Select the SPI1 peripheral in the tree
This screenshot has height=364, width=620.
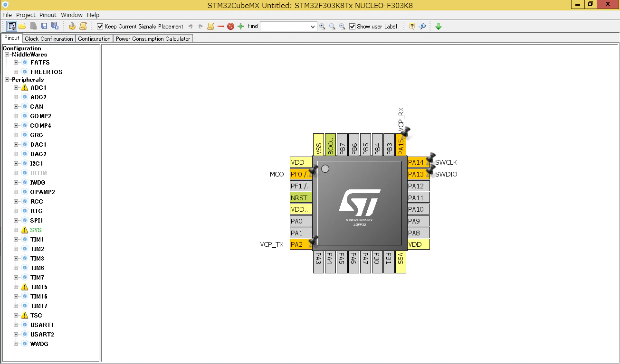(37, 221)
